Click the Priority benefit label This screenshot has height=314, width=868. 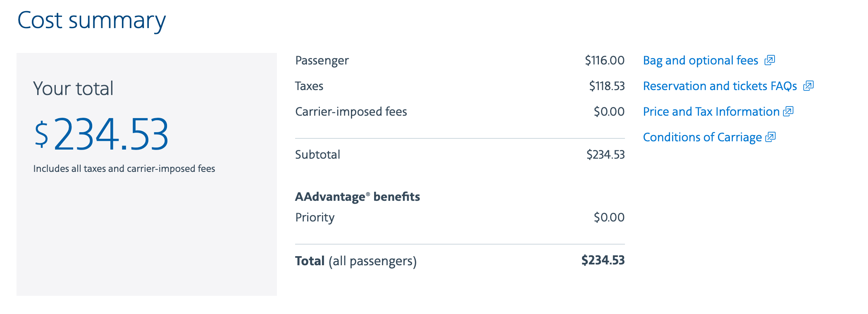click(315, 218)
